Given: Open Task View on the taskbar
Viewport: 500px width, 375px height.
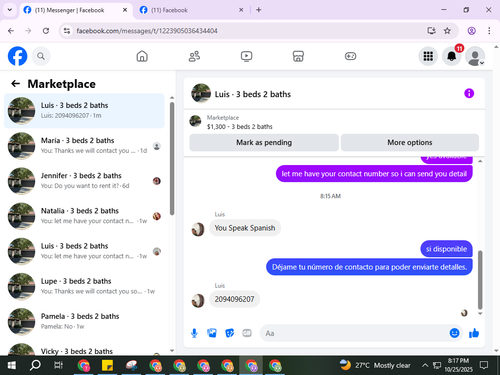Looking at the screenshot, I should pyautogui.click(x=58, y=365).
